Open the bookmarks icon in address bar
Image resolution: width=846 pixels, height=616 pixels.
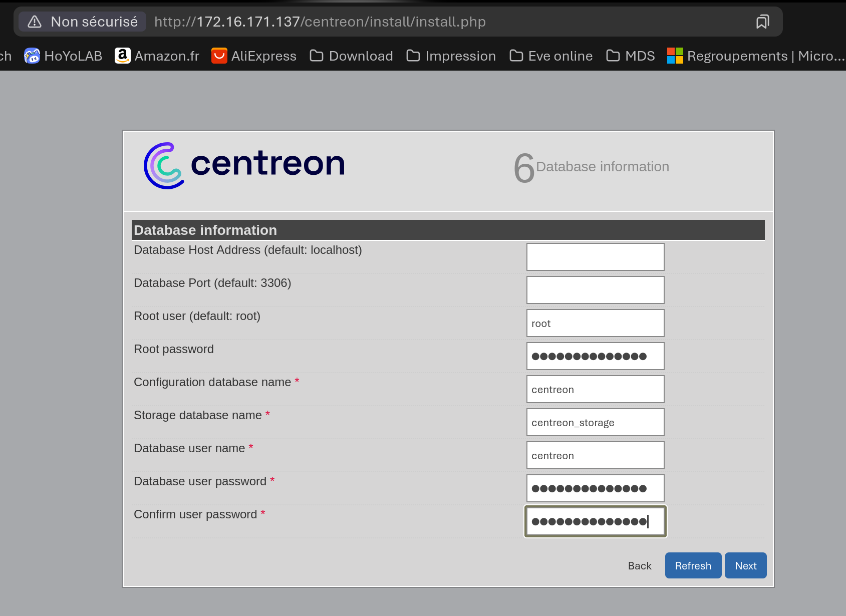coord(762,22)
